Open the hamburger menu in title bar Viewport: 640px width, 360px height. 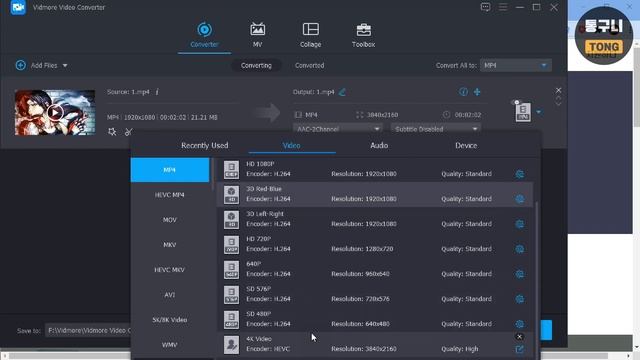tap(503, 7)
